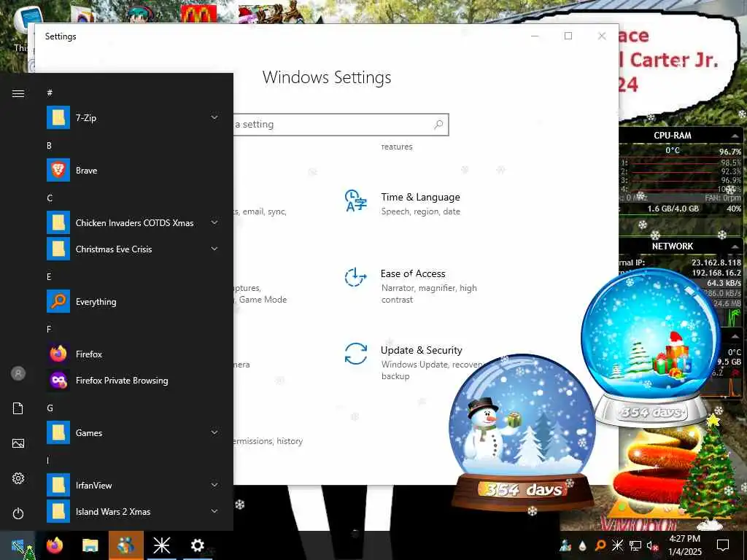The width and height of the screenshot is (747, 560).
Task: Click the water drop tray icon
Action: [583, 545]
